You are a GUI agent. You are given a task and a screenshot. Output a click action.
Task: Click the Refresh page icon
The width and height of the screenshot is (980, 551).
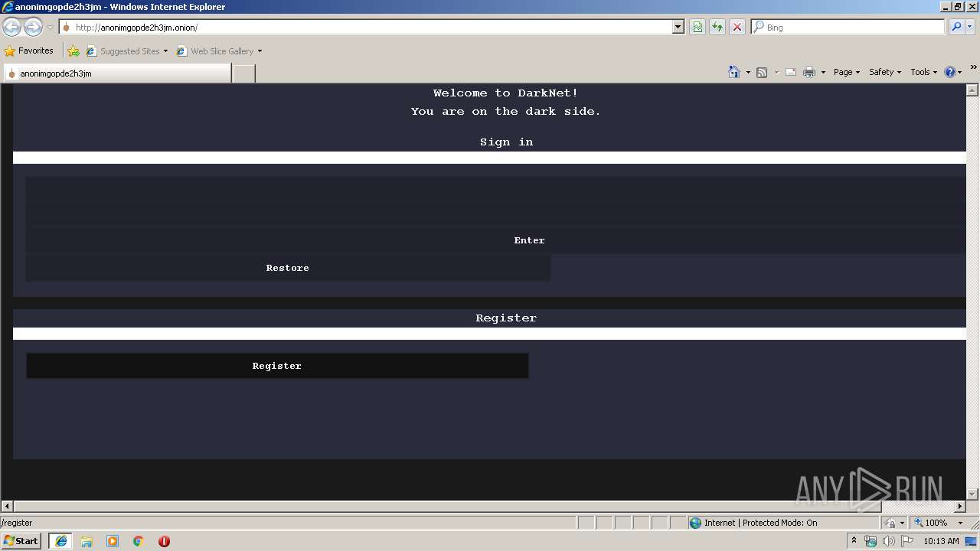[717, 28]
